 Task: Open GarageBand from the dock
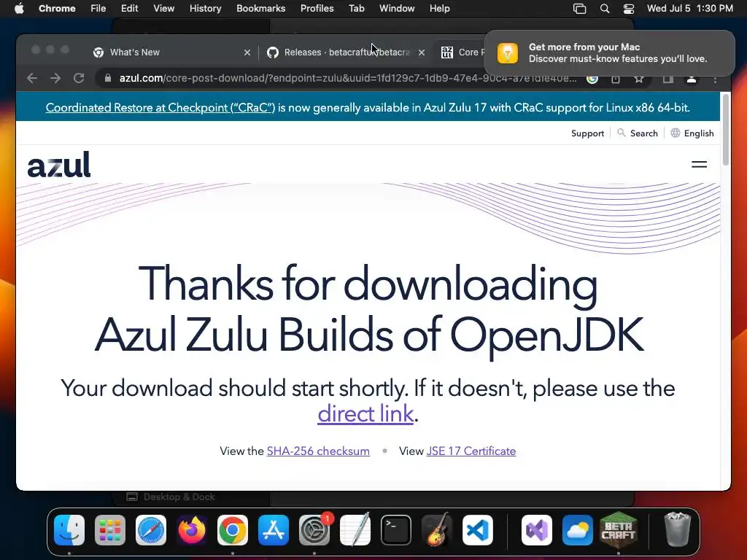437,530
